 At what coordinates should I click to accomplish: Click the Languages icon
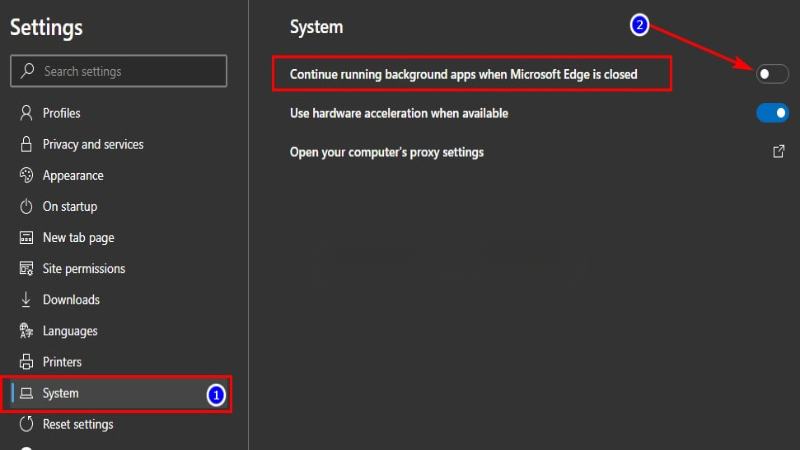pos(26,331)
